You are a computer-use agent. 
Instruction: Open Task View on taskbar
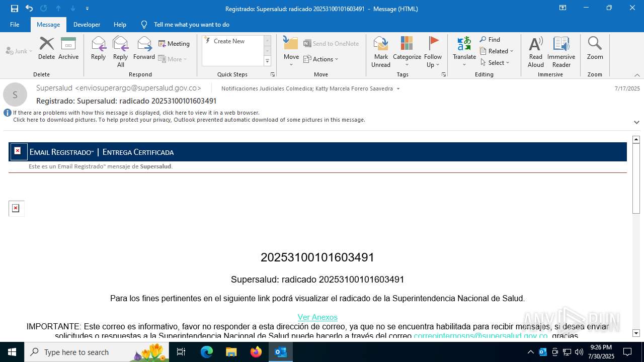pyautogui.click(x=182, y=352)
